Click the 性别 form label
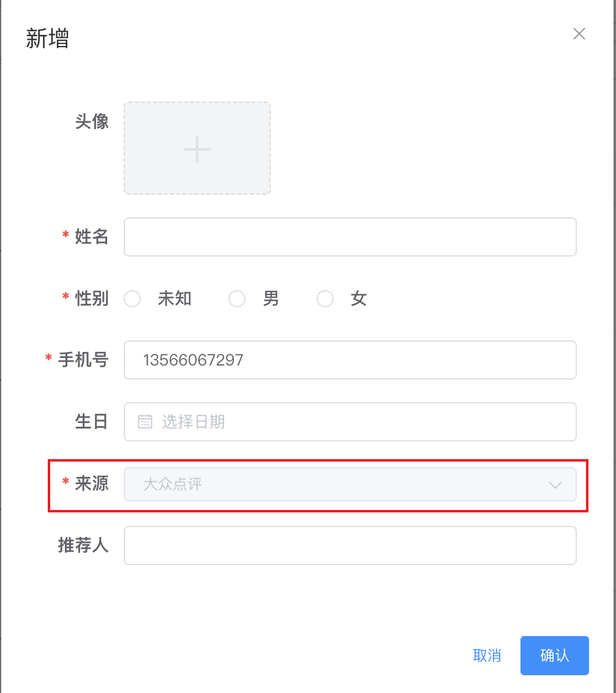Screen dimensions: 616x693 point(92,299)
